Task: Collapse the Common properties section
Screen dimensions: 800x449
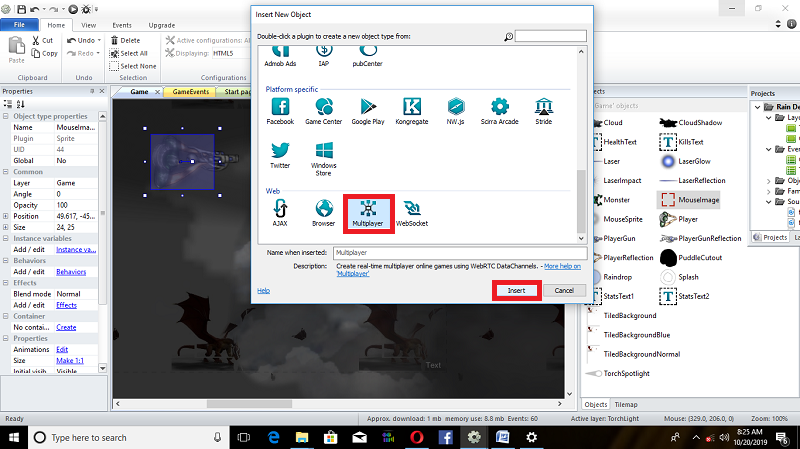Action: point(6,172)
